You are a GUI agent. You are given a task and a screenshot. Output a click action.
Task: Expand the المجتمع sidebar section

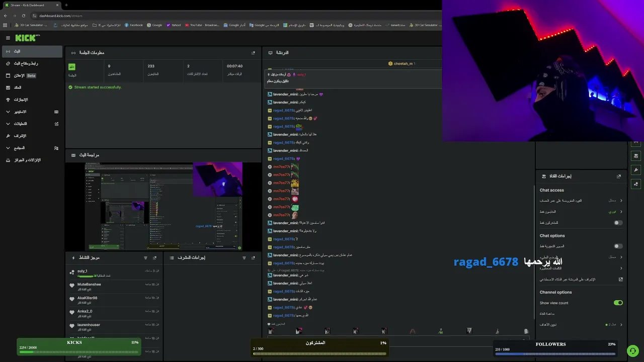[31, 148]
